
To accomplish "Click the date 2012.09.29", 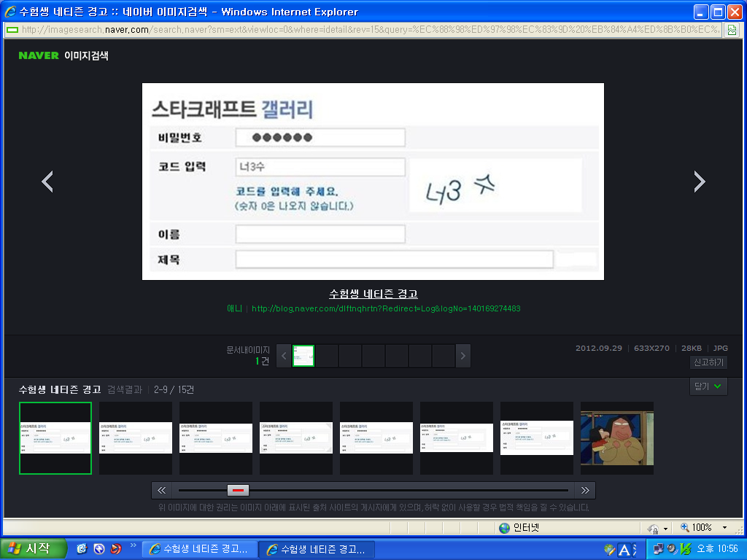I will 599,348.
